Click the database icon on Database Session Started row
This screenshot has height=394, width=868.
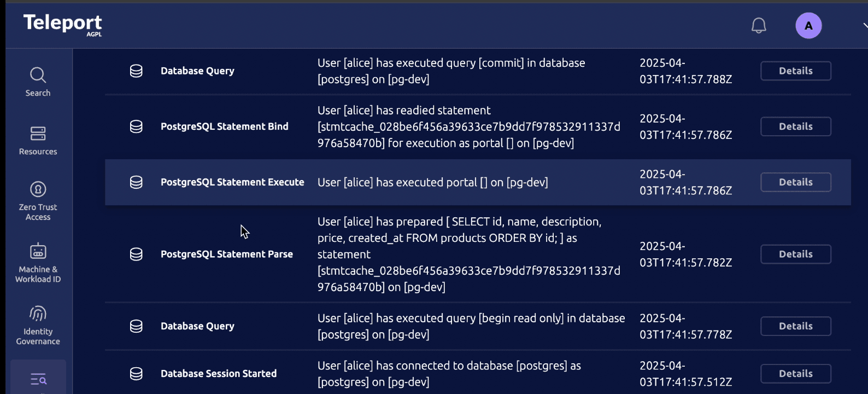pos(136,374)
